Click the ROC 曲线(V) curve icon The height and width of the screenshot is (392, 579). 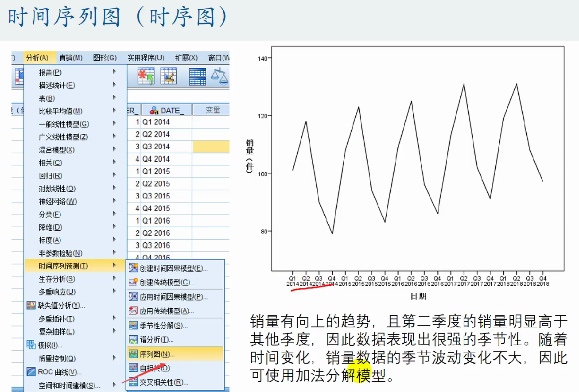pos(31,372)
